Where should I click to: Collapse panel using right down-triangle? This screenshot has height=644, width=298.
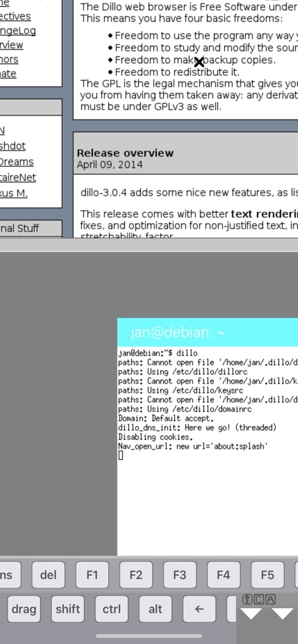[x=282, y=614]
